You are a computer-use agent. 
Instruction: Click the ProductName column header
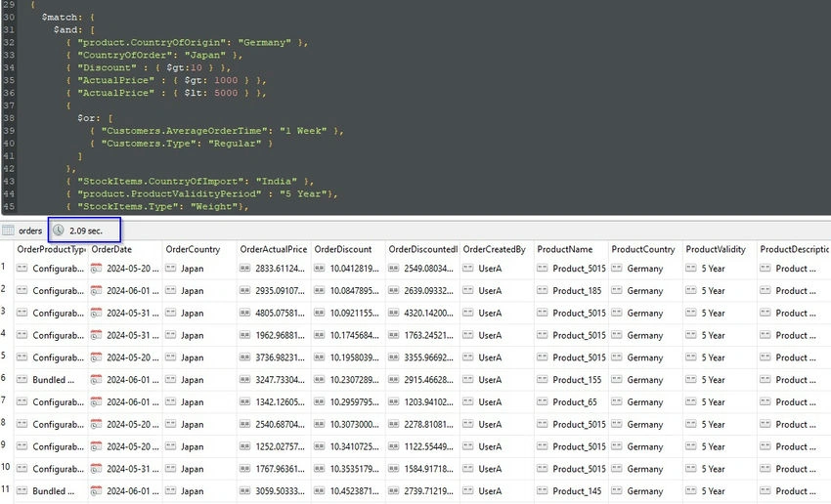[x=564, y=249]
